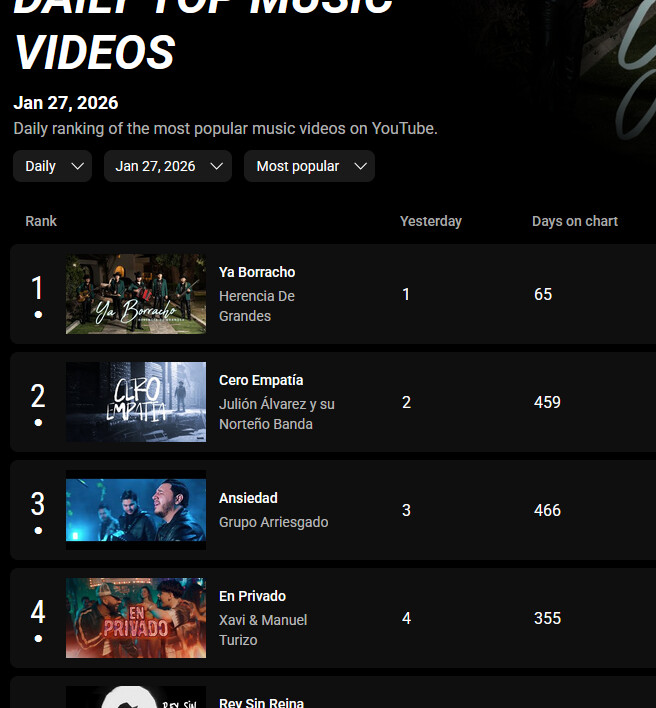Expand the Most popular sort dropdown
The width and height of the screenshot is (656, 708).
pyautogui.click(x=309, y=166)
